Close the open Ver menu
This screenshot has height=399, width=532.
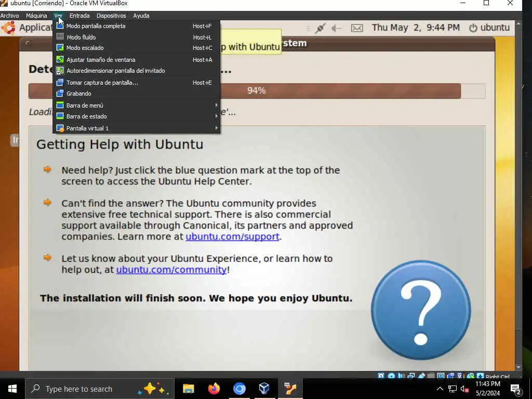coord(58,16)
